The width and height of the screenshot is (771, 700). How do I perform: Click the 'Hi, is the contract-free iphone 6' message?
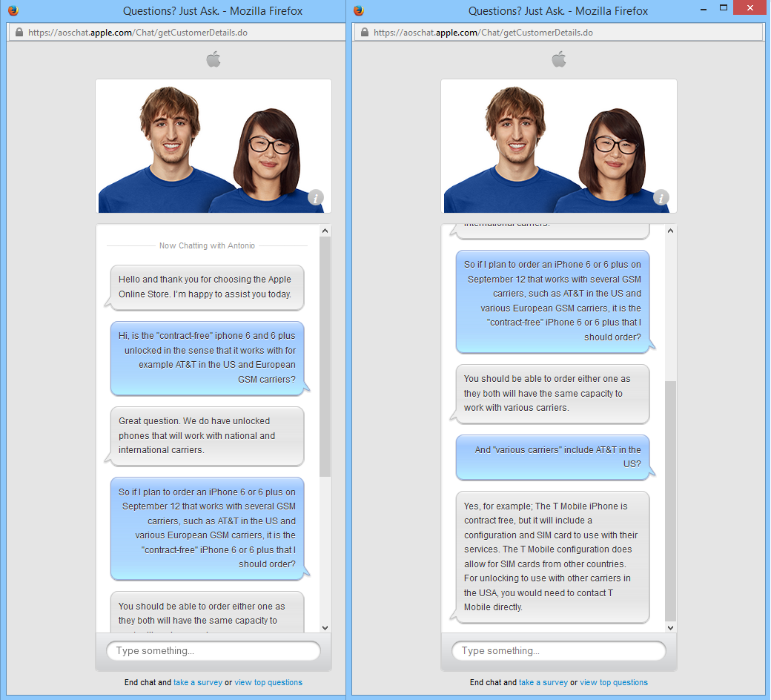(207, 357)
